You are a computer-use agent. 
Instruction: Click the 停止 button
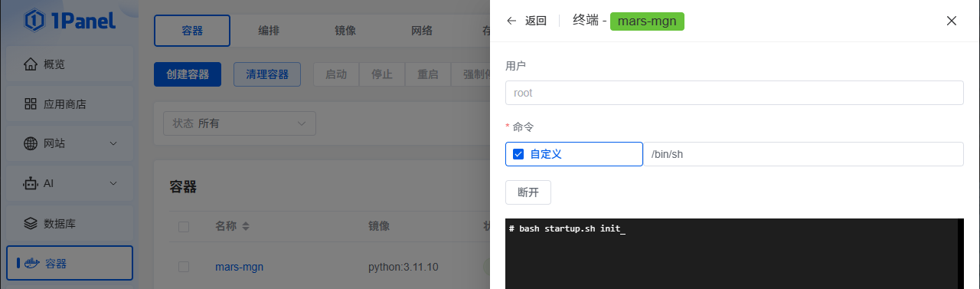click(382, 74)
